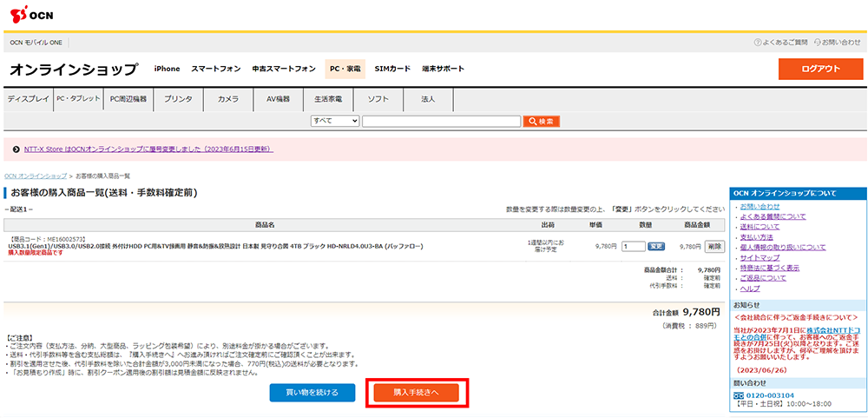
Task: Go to SIMカード section
Action: point(392,69)
